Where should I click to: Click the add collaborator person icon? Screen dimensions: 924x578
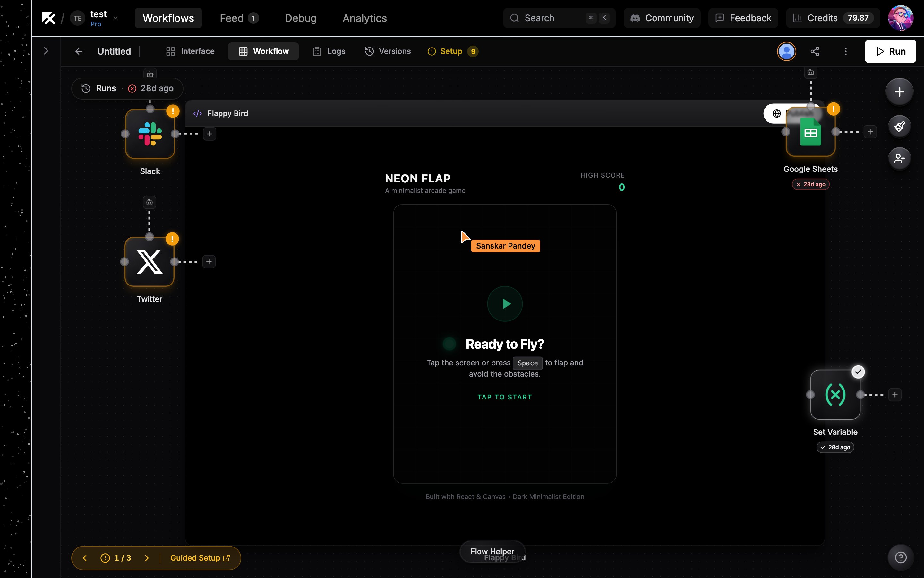(x=900, y=158)
